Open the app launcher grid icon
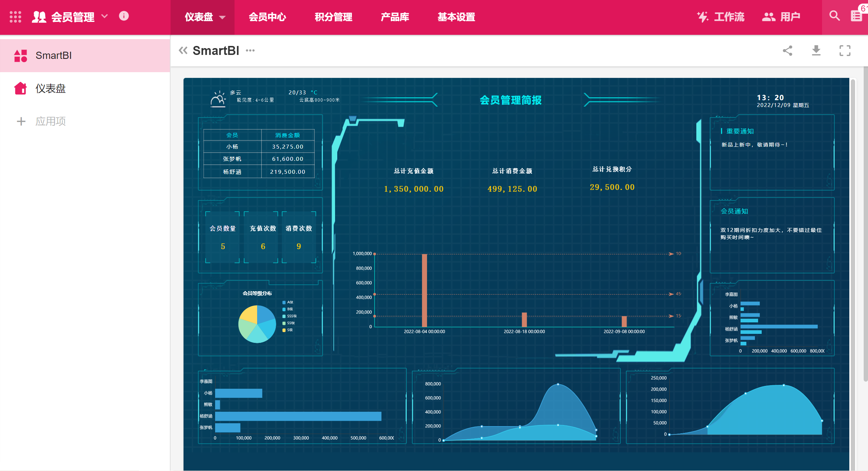 point(15,17)
